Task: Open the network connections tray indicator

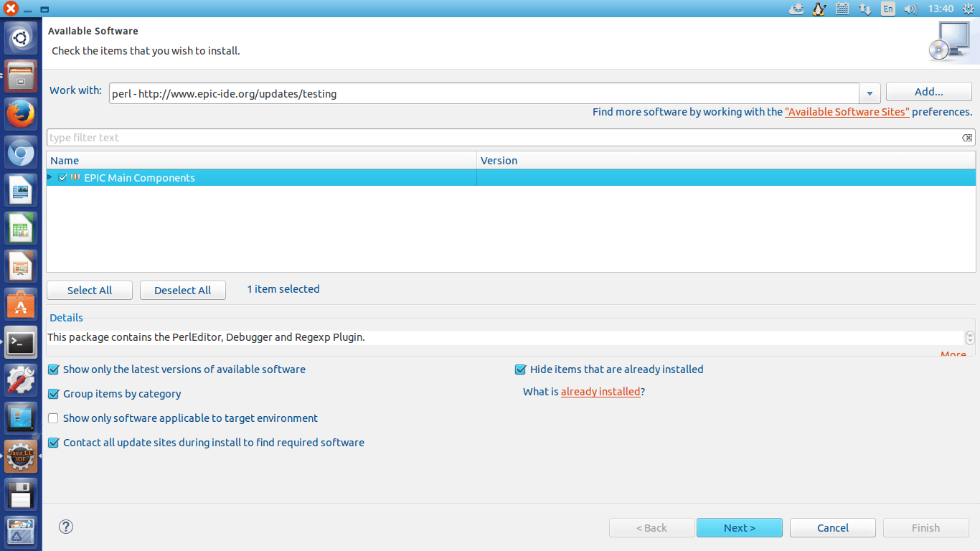Action: 865,9
